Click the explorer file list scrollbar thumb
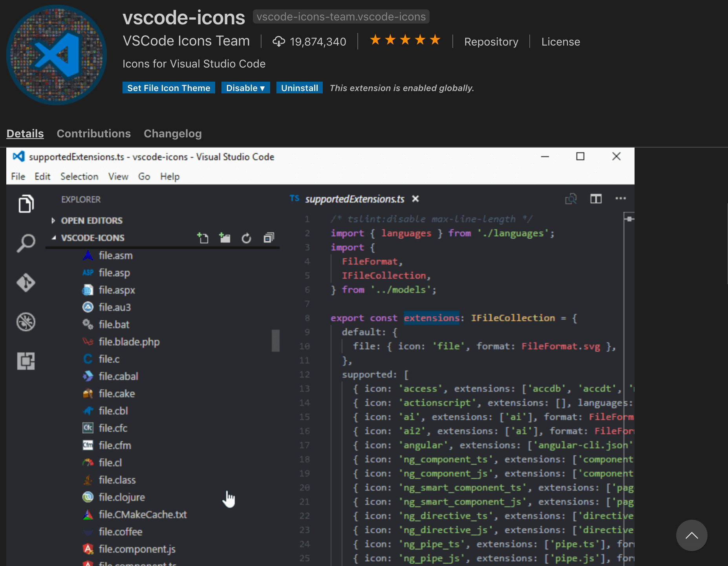The height and width of the screenshot is (566, 728). 276,341
